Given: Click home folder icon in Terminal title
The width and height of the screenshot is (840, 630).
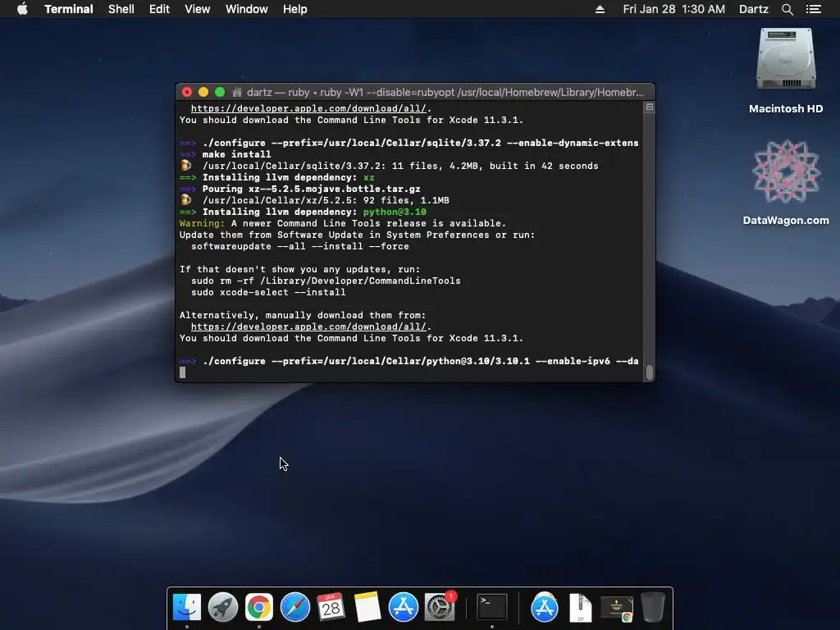Looking at the screenshot, I should pos(237,92).
